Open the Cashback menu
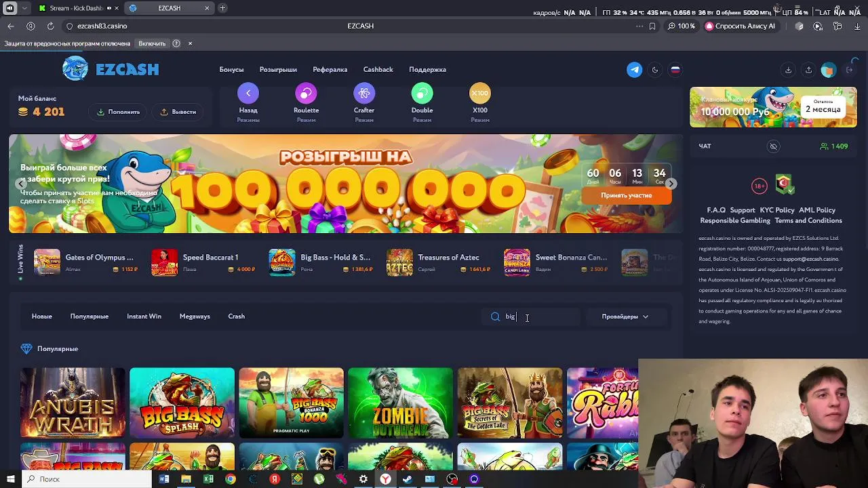The height and width of the screenshot is (488, 868). coord(378,70)
